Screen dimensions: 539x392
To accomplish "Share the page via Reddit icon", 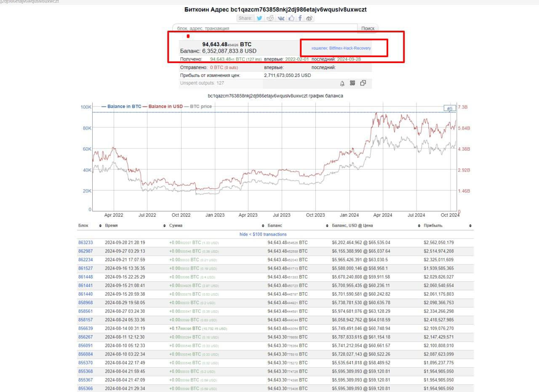I will pos(270,18).
